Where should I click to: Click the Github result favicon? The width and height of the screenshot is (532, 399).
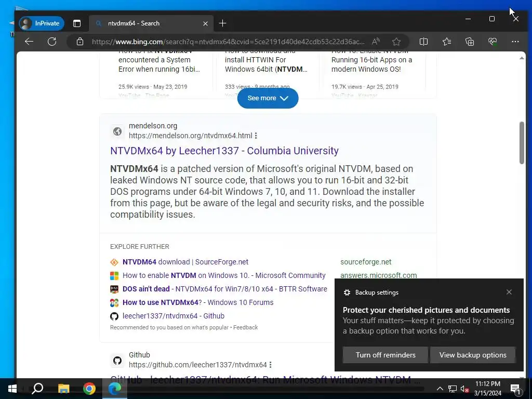click(117, 361)
